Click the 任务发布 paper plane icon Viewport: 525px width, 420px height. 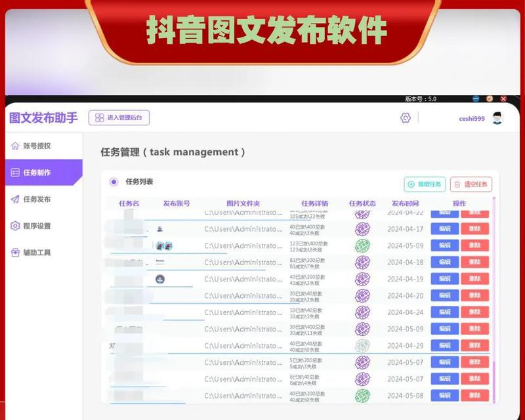point(15,199)
